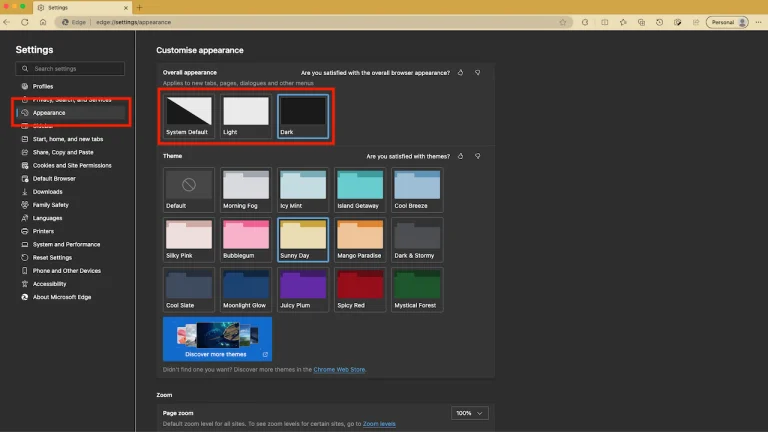
Task: Close the Settings tab
Action: 126,8
